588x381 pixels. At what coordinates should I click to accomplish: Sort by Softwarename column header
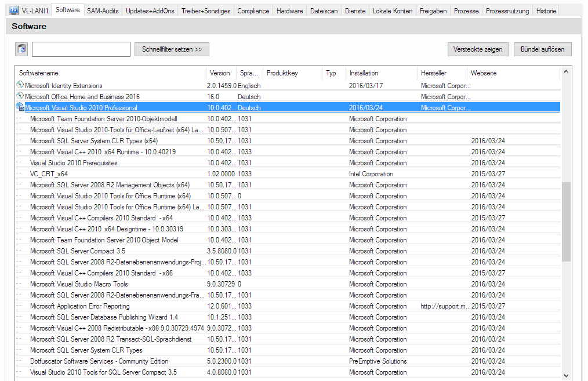click(111, 73)
